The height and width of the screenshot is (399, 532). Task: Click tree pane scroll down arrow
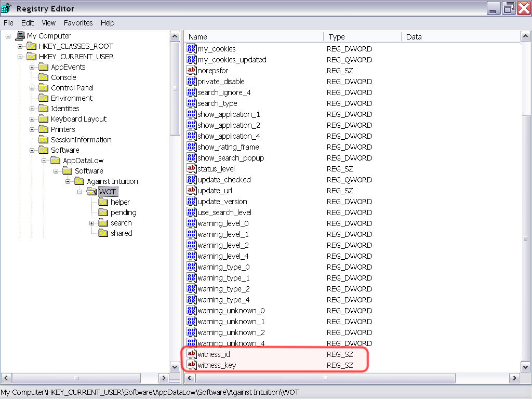tap(175, 367)
